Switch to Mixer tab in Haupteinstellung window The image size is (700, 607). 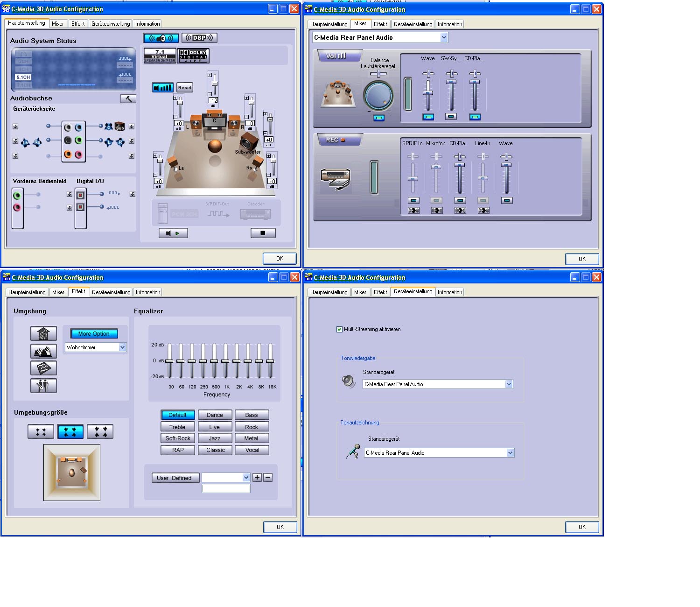(x=58, y=24)
